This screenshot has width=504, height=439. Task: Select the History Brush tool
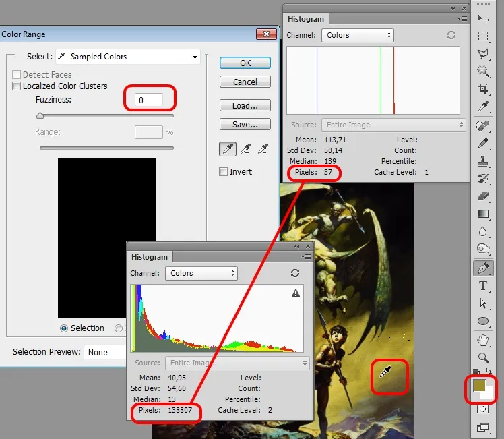coord(483,178)
